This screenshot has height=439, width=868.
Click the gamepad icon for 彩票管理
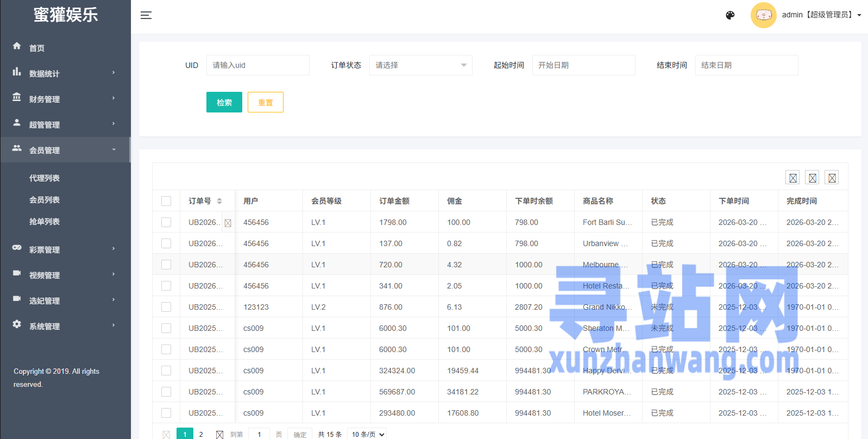[x=17, y=248]
